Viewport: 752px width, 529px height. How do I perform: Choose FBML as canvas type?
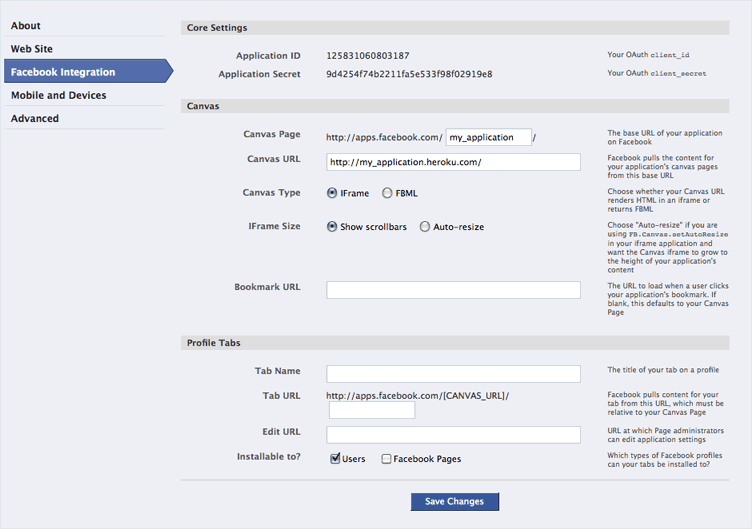pos(387,193)
